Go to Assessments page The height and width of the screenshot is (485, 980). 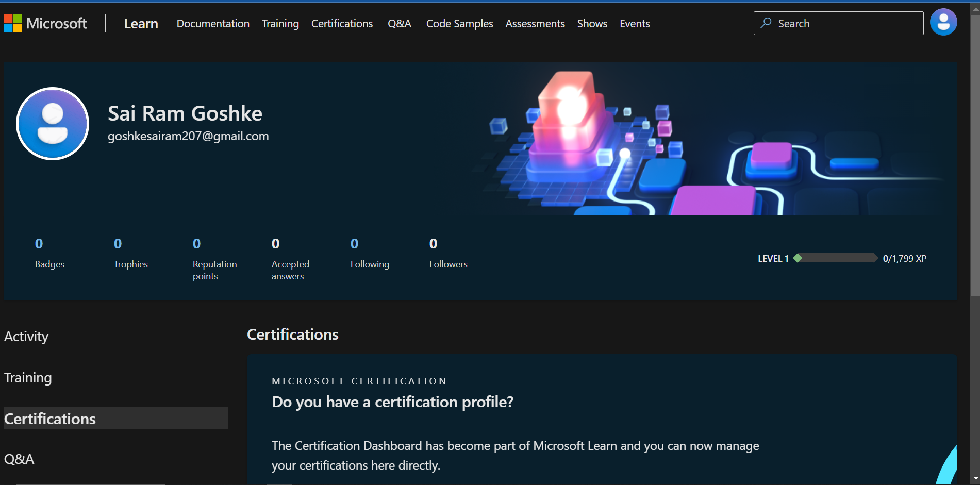[535, 24]
